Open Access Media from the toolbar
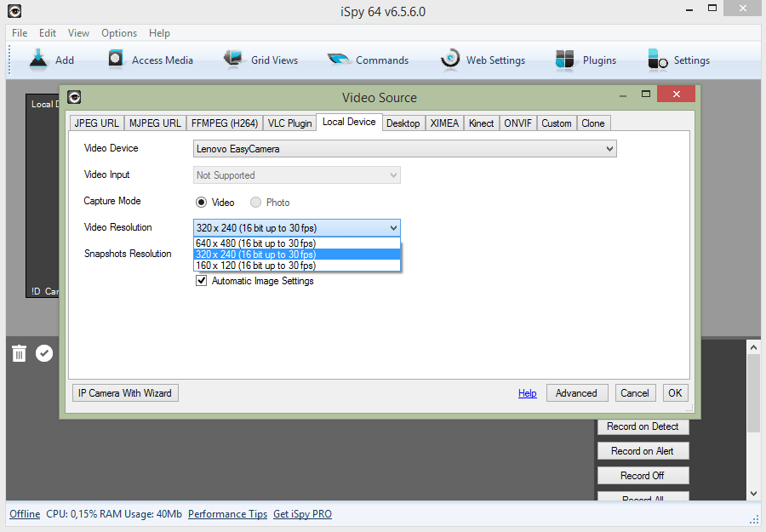 coord(117,60)
